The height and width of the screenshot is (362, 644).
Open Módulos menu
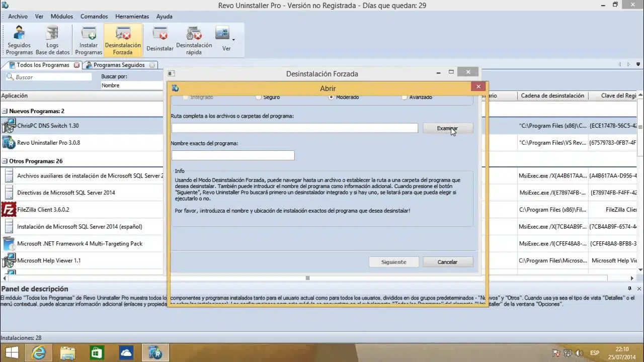(62, 17)
